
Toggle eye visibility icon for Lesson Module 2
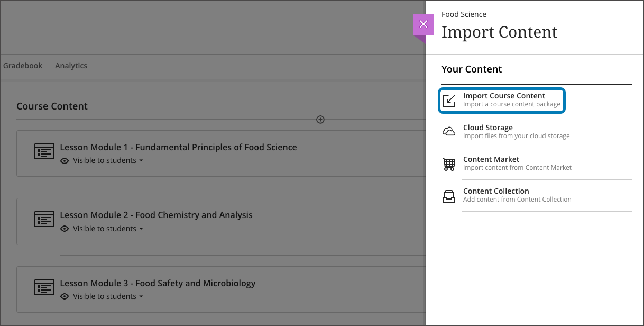65,229
